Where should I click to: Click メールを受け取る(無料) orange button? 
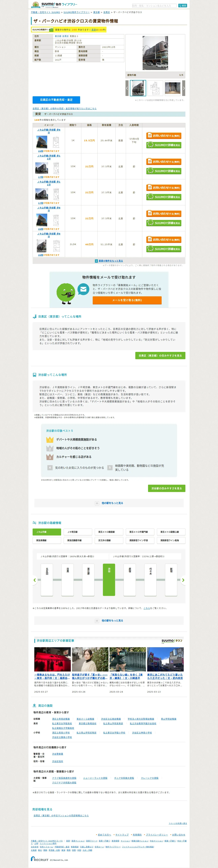pos(127,300)
